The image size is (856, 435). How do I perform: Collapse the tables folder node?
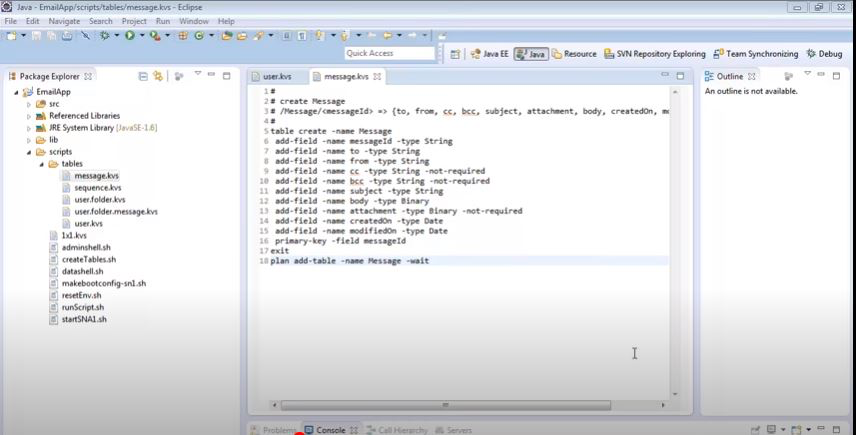(x=41, y=164)
